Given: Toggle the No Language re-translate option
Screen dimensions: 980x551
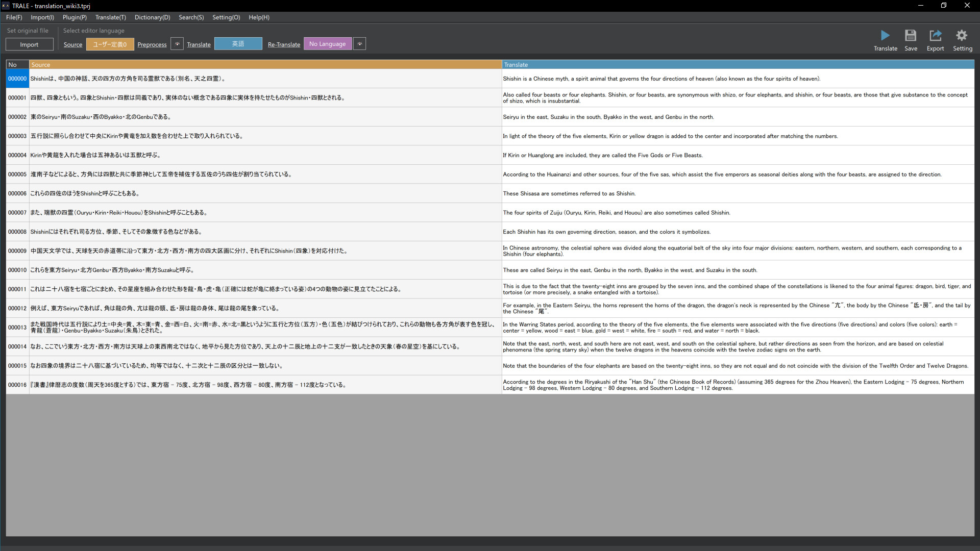Looking at the screenshot, I should point(327,43).
